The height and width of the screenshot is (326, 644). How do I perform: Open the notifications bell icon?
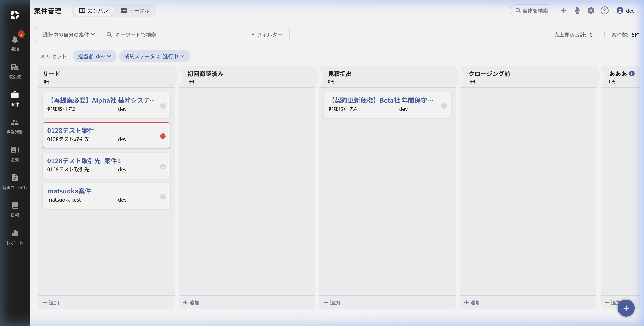[x=15, y=40]
